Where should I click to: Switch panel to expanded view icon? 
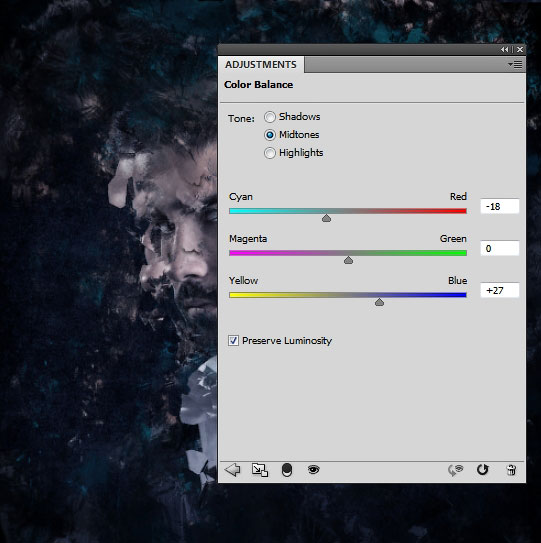pos(260,470)
